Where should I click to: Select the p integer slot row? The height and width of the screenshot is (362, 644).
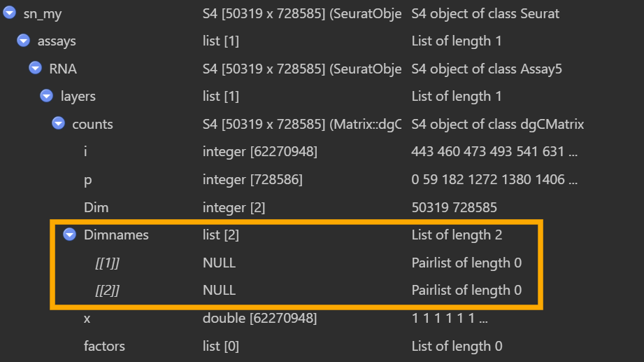coord(87,179)
